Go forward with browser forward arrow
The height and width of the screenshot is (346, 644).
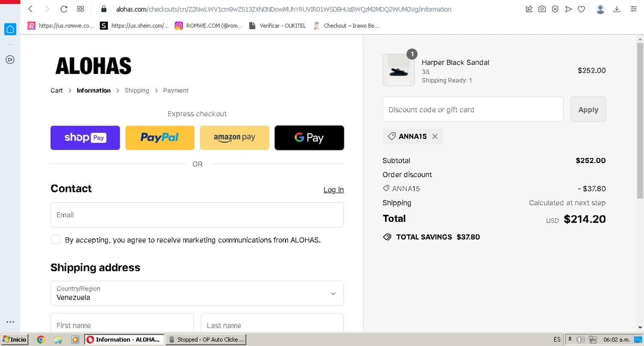(x=47, y=9)
